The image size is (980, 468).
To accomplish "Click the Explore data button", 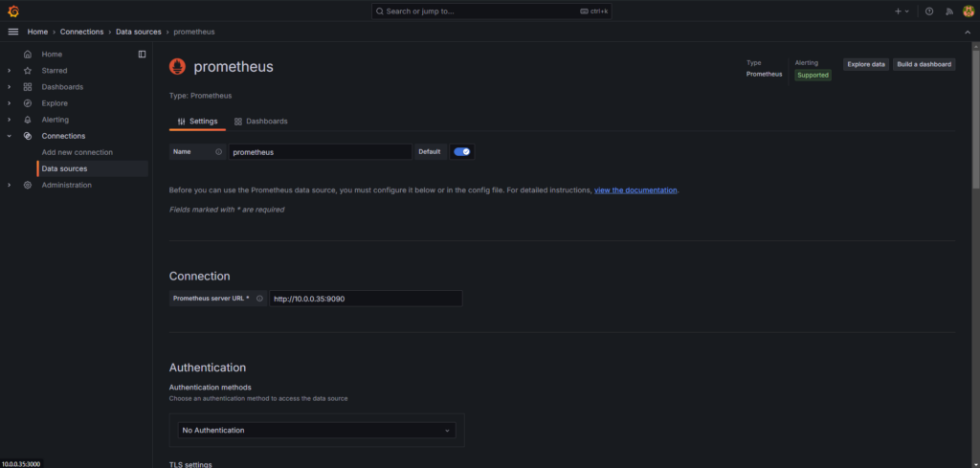I will coord(865,64).
